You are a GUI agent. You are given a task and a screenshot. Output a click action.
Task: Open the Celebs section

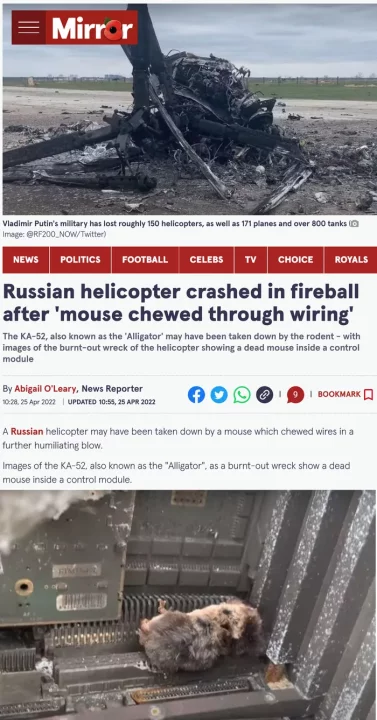coord(206,260)
